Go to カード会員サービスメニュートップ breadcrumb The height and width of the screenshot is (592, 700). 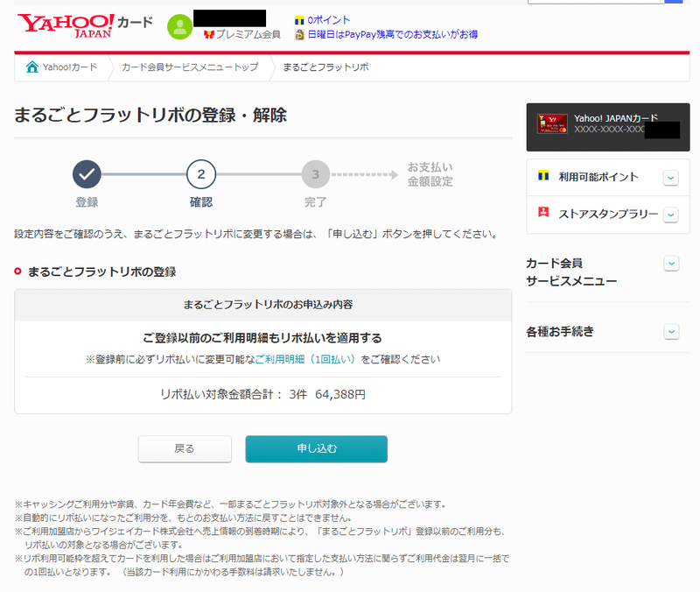pyautogui.click(x=190, y=67)
